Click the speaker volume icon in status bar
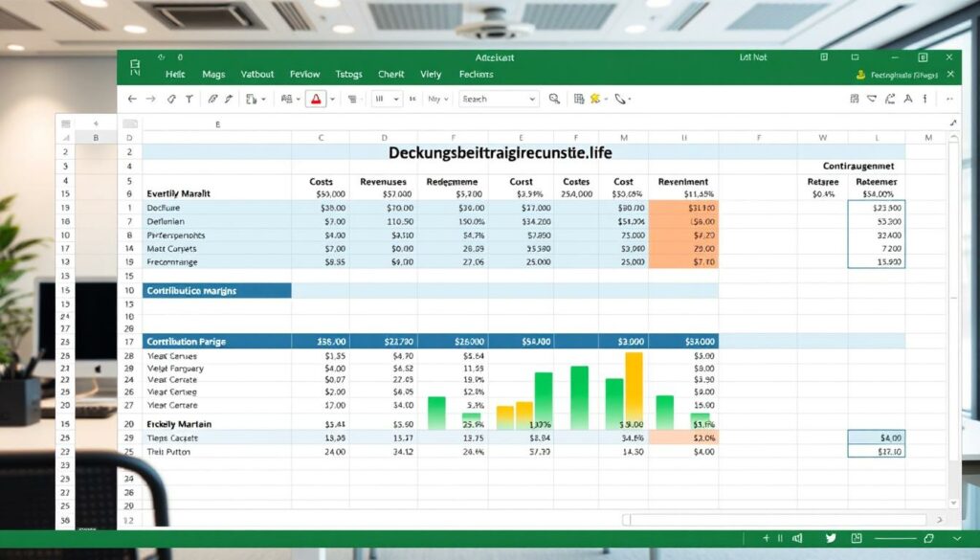This screenshot has width=980, height=560. [x=797, y=538]
